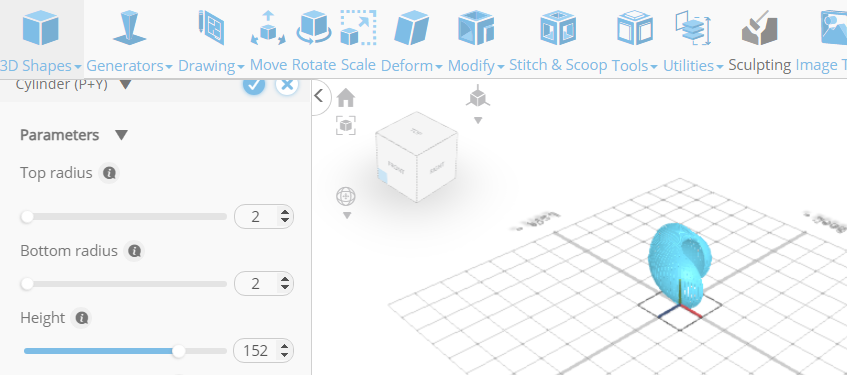
Task: Click the FRONT face of view cube
Action: coord(396,168)
